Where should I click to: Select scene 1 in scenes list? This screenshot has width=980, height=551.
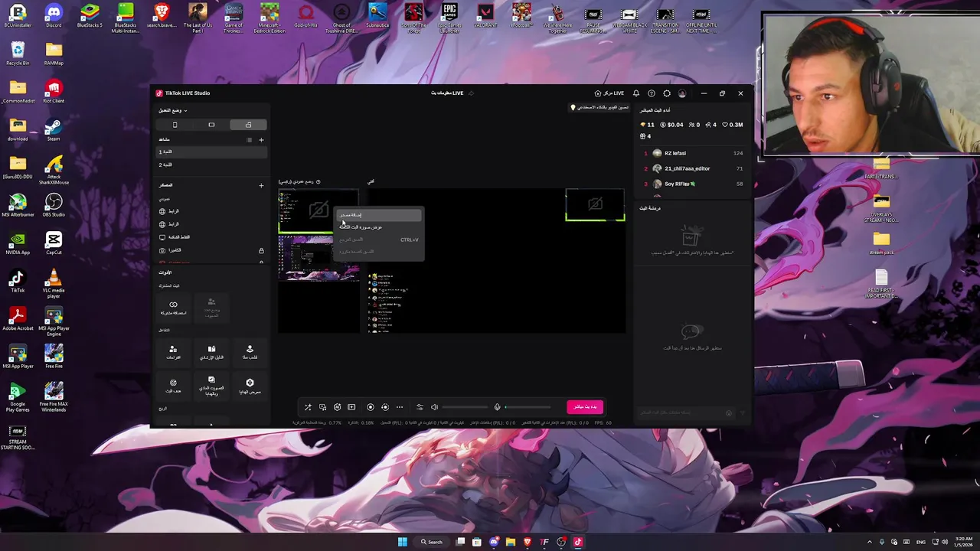[x=212, y=152]
